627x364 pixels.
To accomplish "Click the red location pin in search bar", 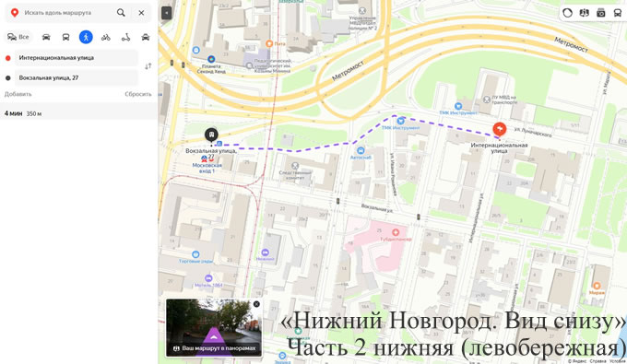I will pos(15,13).
